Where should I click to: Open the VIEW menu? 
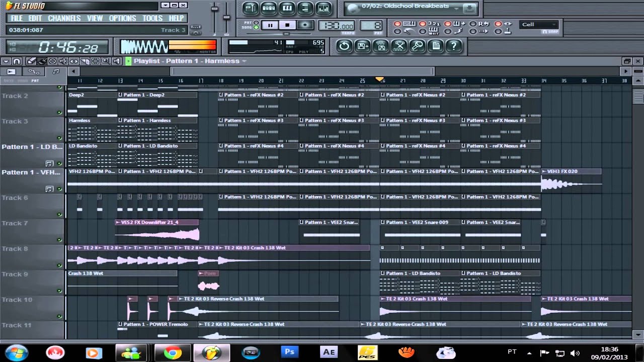(x=95, y=18)
